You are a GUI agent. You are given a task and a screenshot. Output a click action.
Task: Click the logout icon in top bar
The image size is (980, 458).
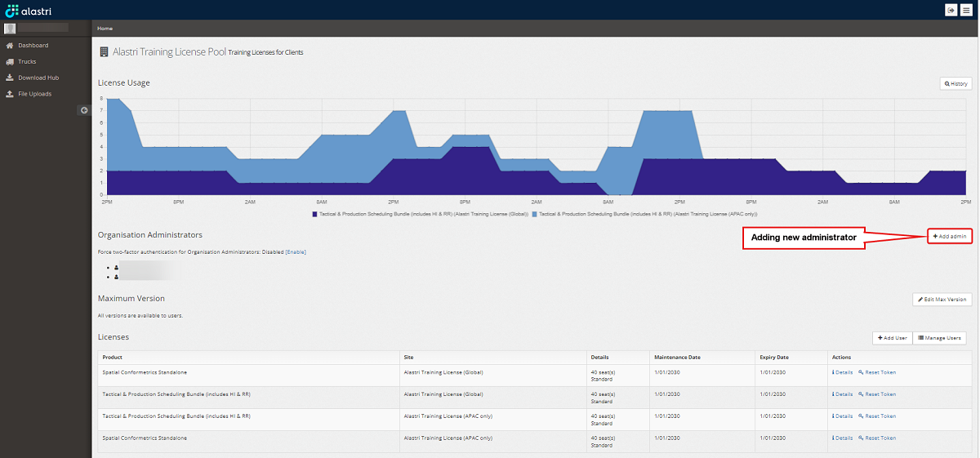coord(951,9)
